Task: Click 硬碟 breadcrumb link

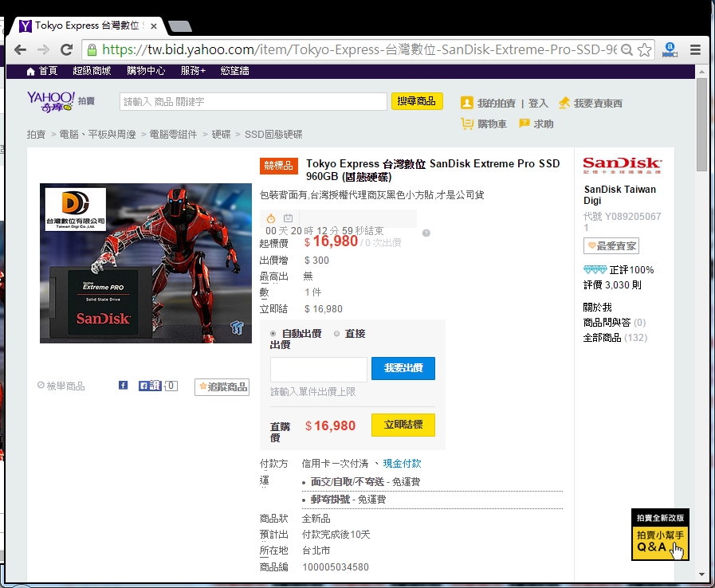Action: (221, 135)
